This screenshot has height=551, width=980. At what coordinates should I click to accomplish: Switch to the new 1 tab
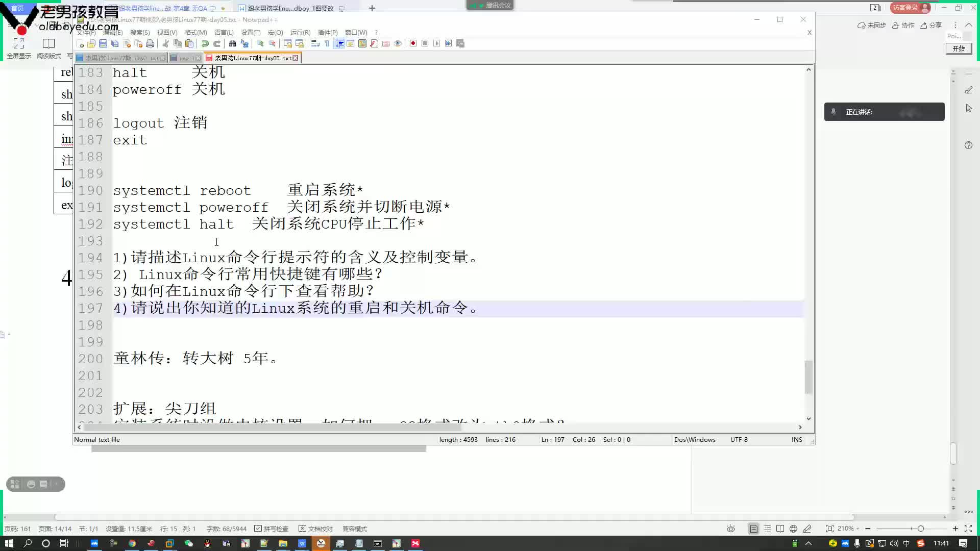coord(185,58)
